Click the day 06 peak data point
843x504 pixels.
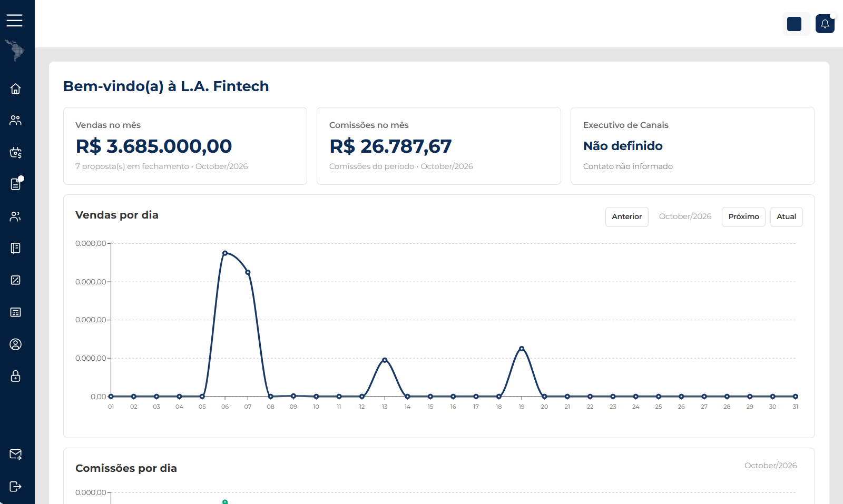click(x=225, y=253)
